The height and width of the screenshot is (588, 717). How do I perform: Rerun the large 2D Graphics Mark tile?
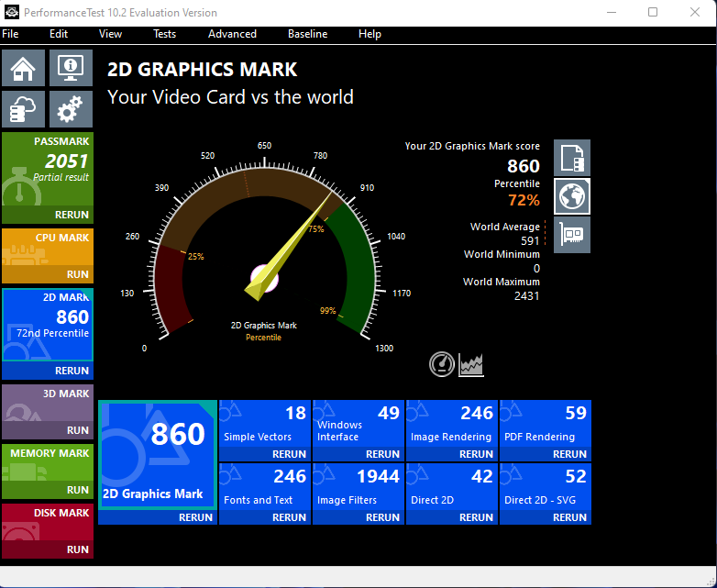click(158, 517)
